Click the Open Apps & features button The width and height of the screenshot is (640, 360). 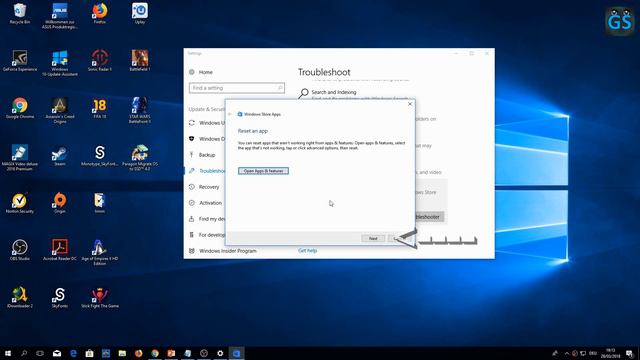pos(263,171)
